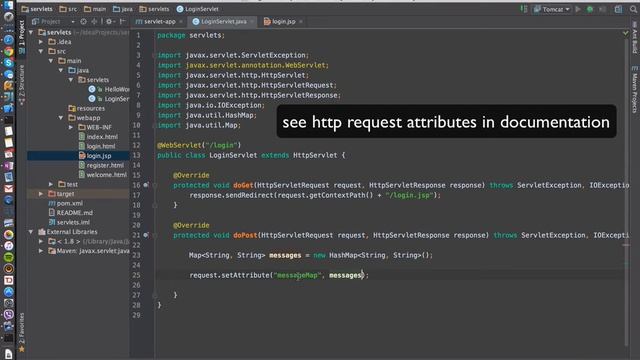Click the scroll-from-source target icon in Project panel
Image resolution: width=640 pixels, height=360 pixels.
(83, 22)
